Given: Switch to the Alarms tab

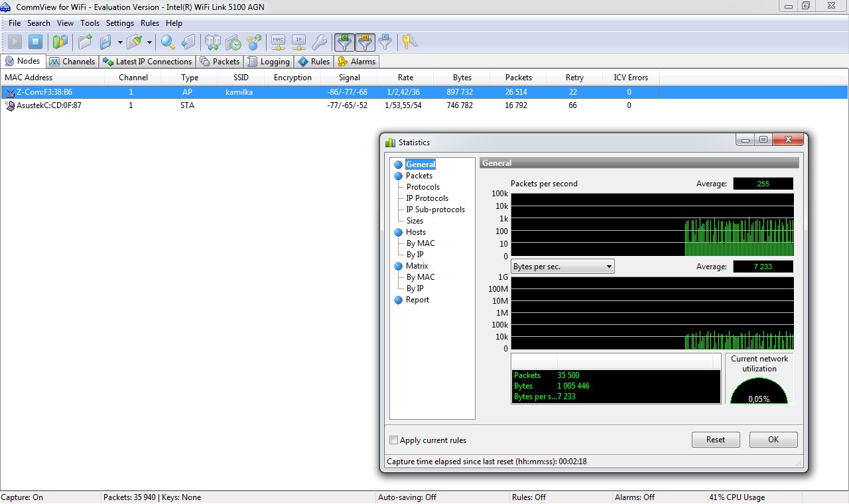Looking at the screenshot, I should click(357, 62).
